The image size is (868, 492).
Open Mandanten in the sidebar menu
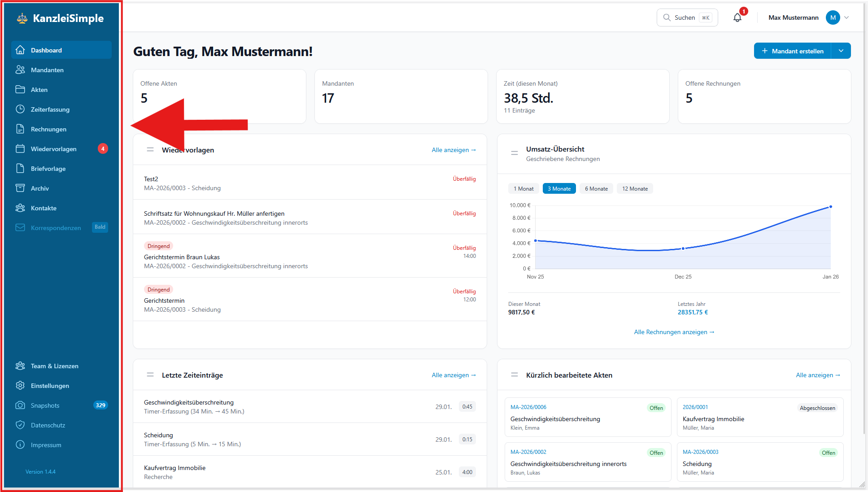[47, 70]
